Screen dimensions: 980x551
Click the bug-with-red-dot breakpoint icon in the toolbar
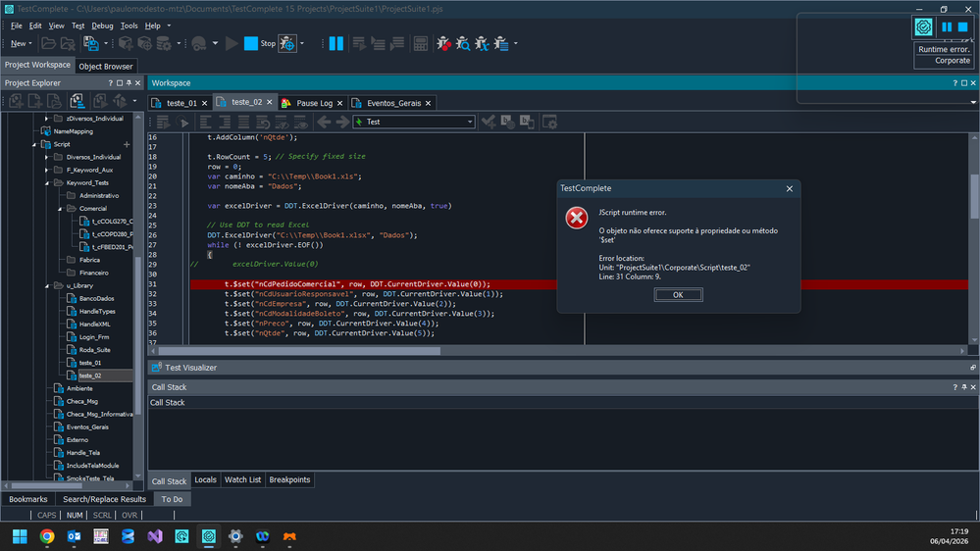[x=443, y=43]
